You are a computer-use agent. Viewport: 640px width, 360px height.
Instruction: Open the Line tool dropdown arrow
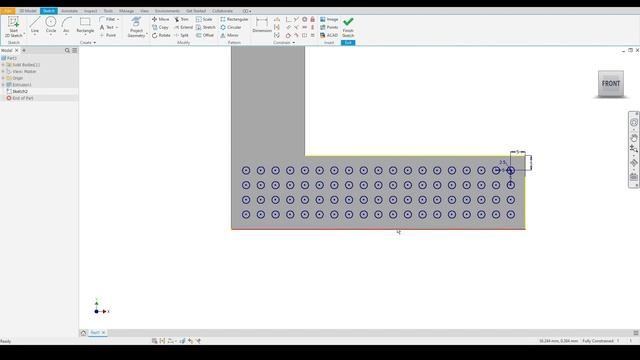[x=35, y=35]
